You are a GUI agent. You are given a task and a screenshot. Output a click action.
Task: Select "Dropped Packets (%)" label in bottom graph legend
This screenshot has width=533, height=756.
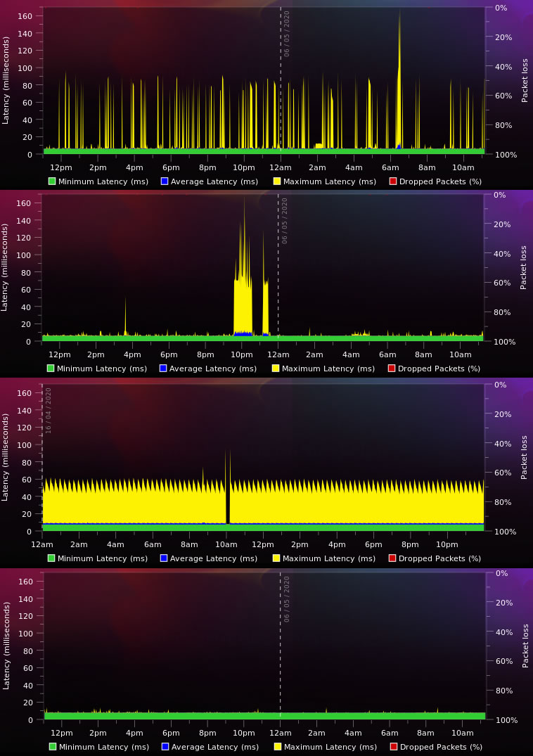pos(441,748)
